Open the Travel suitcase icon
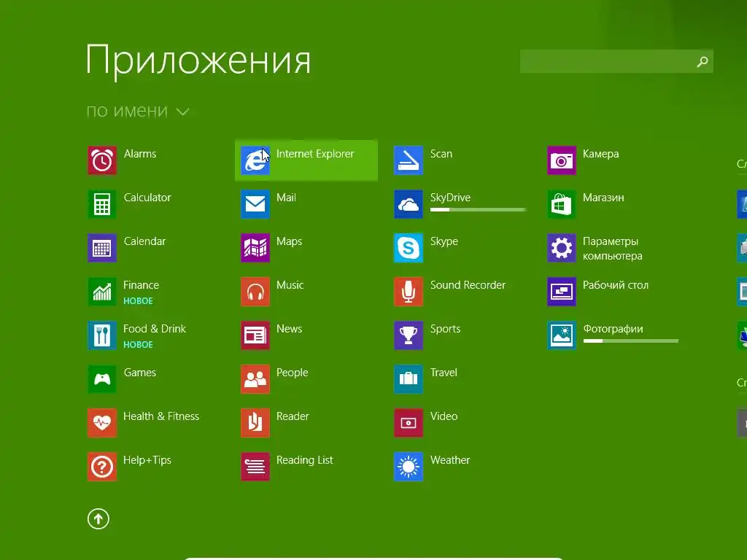 pyautogui.click(x=409, y=379)
